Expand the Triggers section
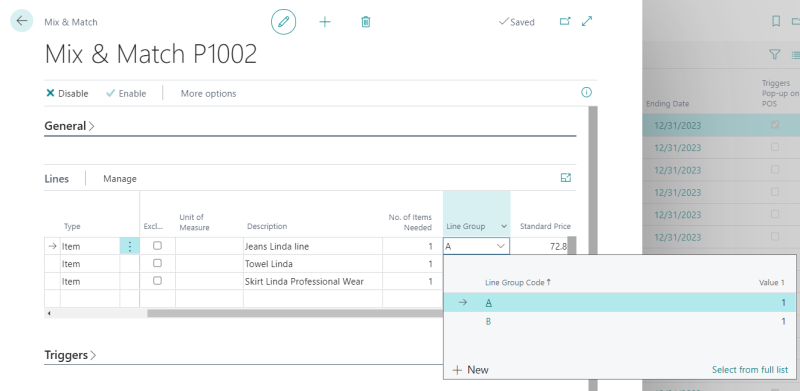This screenshot has width=800, height=391. pos(70,355)
